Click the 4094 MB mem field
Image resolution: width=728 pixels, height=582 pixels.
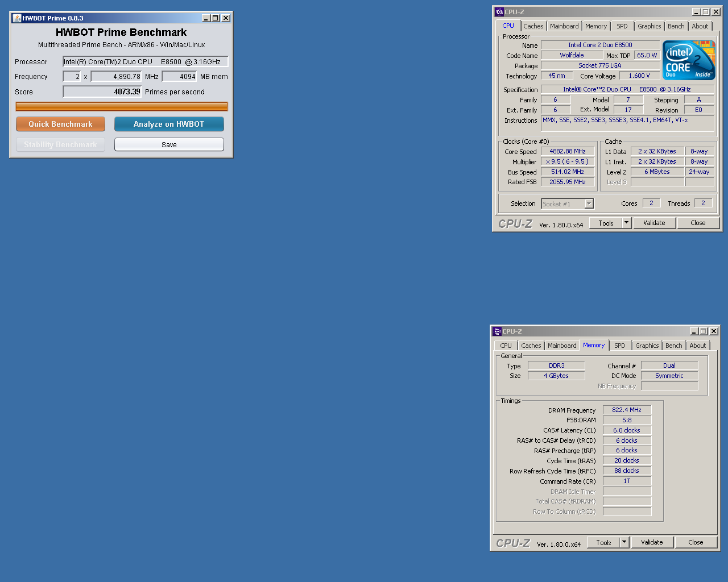pos(179,76)
